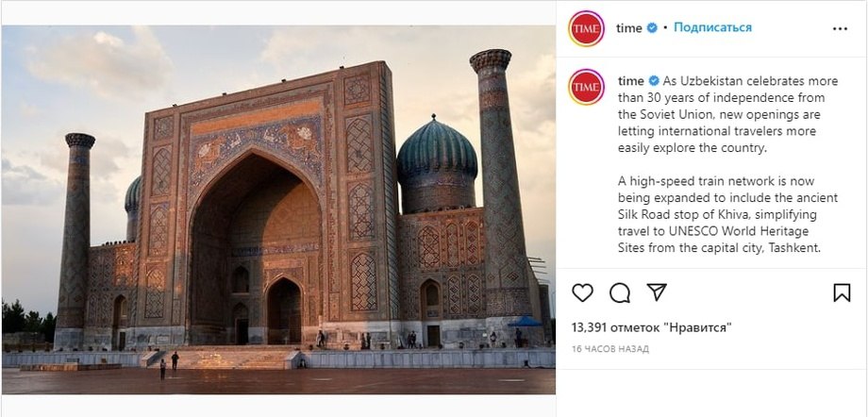This screenshot has width=868, height=417.
Task: Click the tall right minaret in the photo
Action: point(498,179)
